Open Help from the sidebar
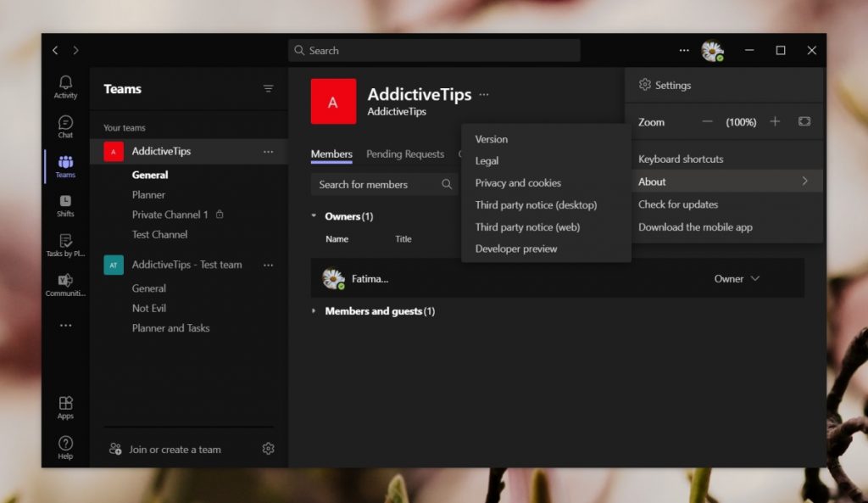868x503 pixels. click(x=65, y=444)
